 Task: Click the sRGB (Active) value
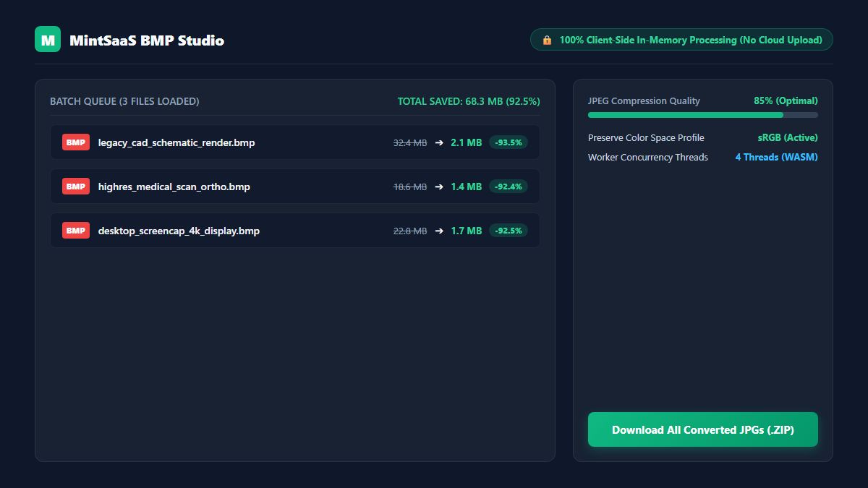coord(788,137)
